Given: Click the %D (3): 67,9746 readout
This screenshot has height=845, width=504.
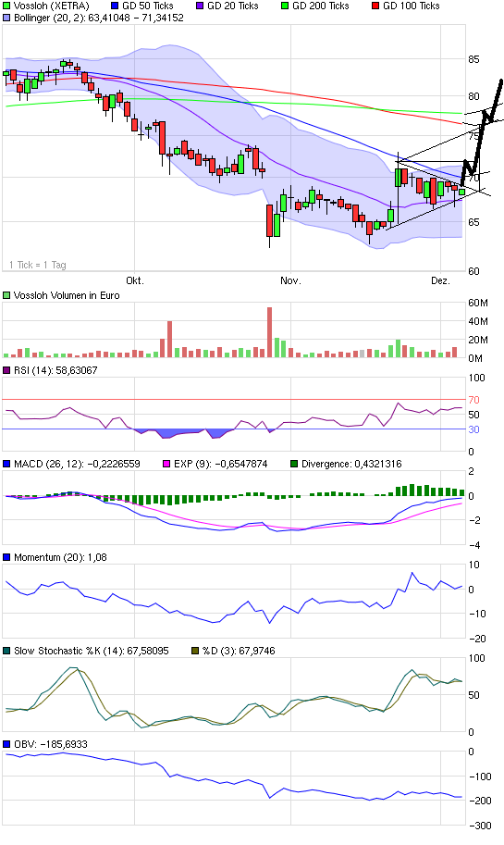Looking at the screenshot, I should pyautogui.click(x=239, y=651).
